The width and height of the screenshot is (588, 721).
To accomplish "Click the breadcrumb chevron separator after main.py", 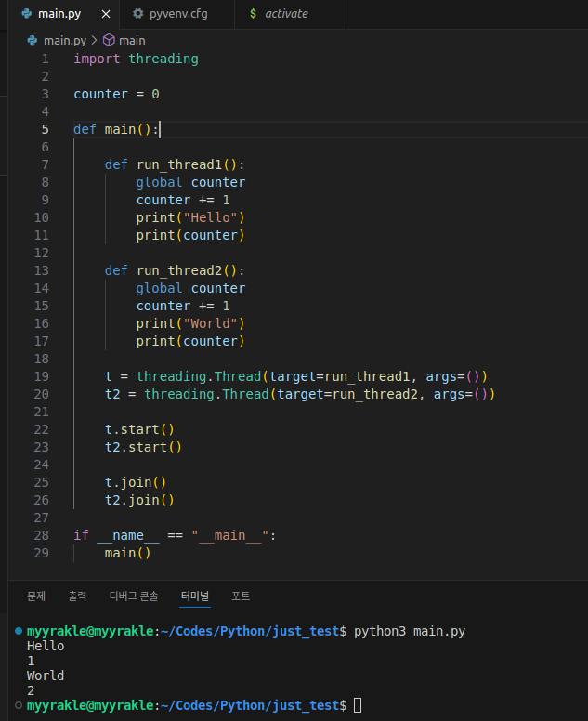I will click(x=94, y=40).
